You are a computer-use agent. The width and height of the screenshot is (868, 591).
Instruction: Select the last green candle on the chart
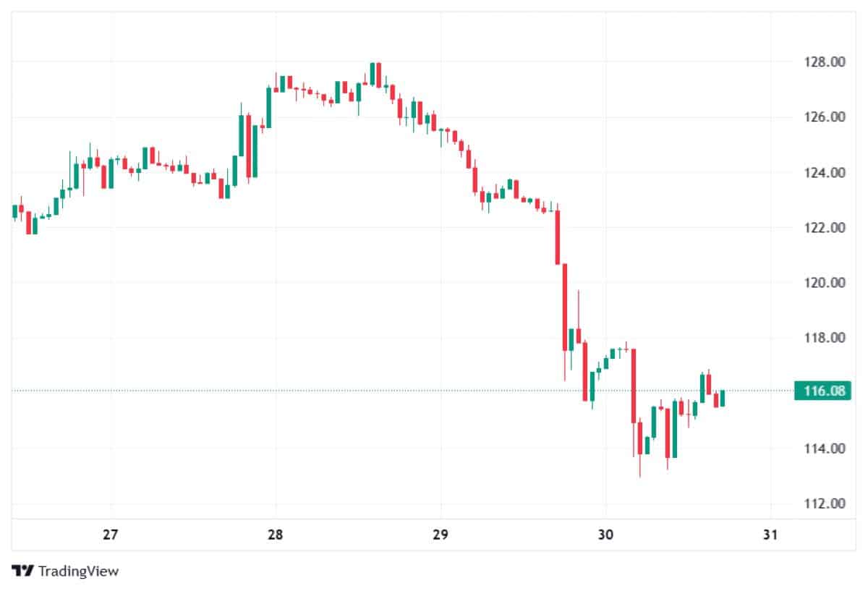(x=722, y=398)
